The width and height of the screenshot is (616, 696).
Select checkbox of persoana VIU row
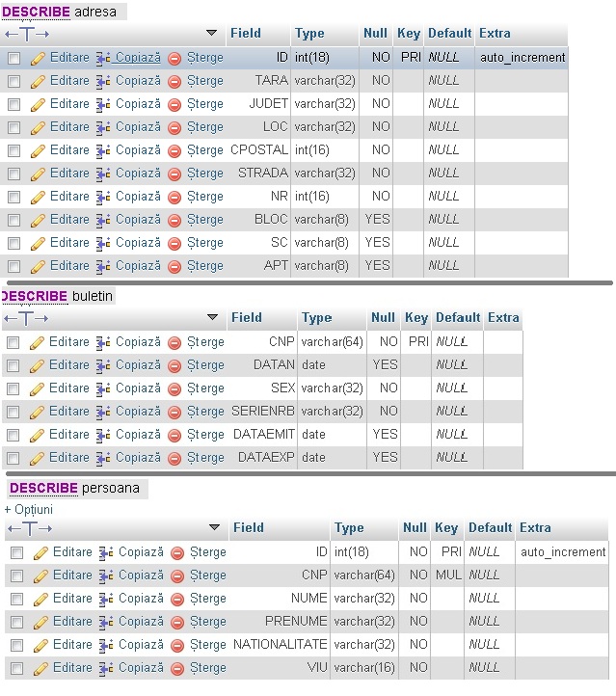(16, 668)
